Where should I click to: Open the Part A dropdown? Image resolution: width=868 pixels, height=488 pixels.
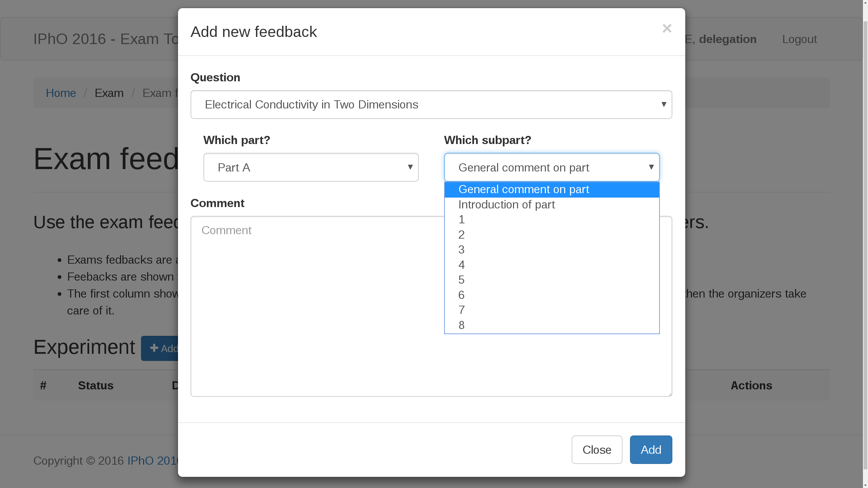[x=311, y=167]
